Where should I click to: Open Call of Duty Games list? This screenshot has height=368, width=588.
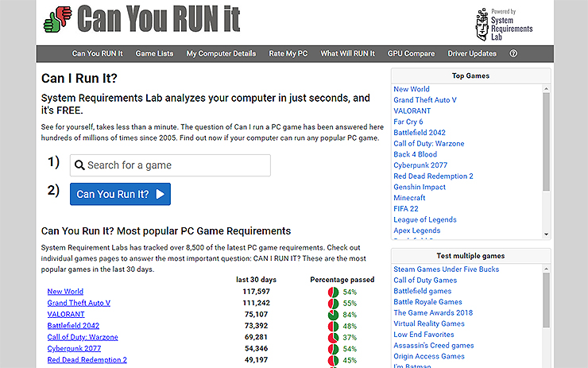(425, 281)
